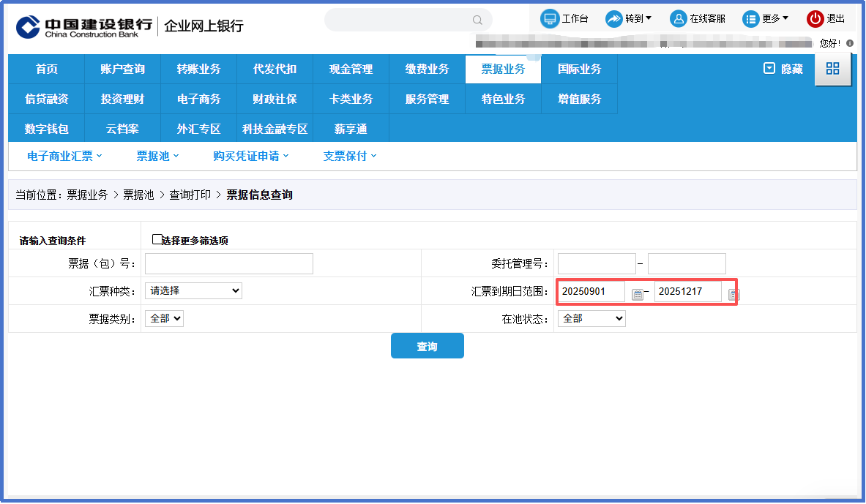Click the 查询 button
The height and width of the screenshot is (504, 866).
click(427, 346)
